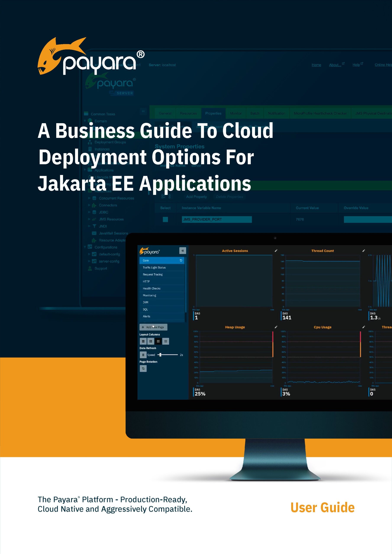The image size is (392, 554).
Task: Collapse the monitoring sidebar with double-chevron button
Action: tap(182, 251)
